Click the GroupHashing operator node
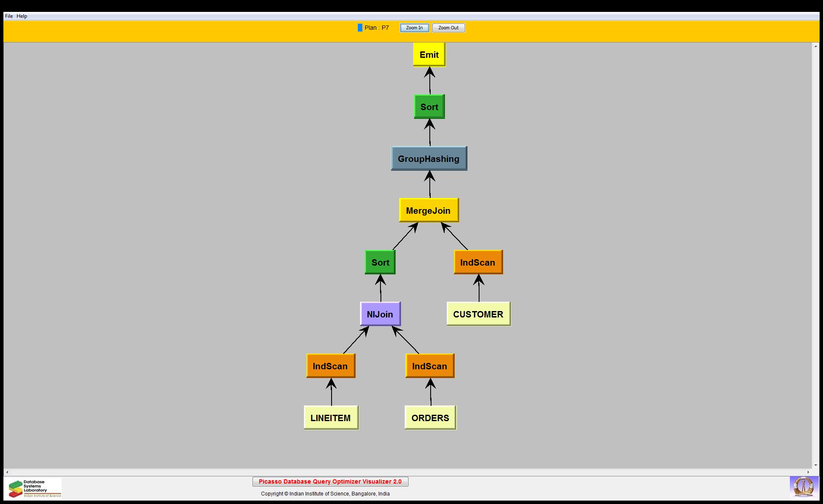823x504 pixels. 429,159
